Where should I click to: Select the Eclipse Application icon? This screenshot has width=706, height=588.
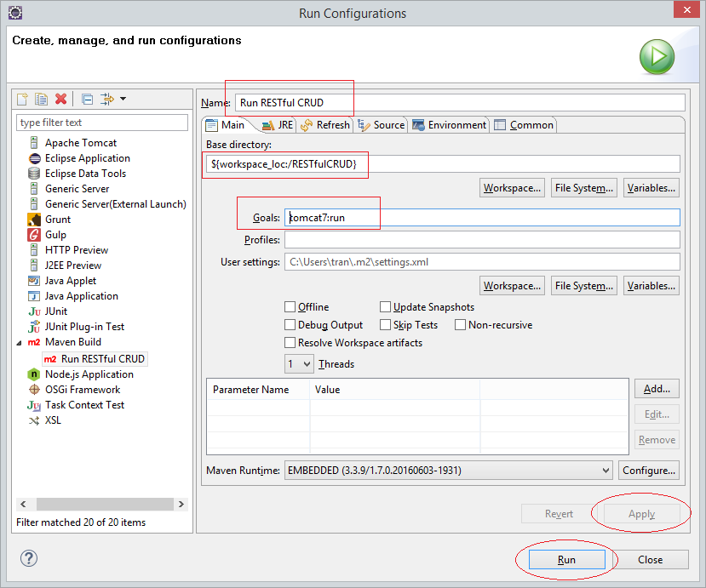(34, 158)
